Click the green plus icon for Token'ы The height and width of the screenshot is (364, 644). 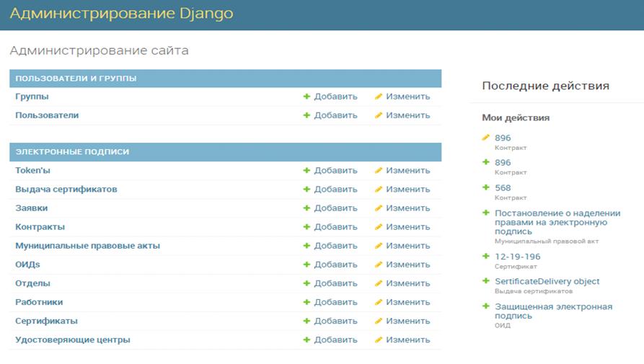pos(306,171)
